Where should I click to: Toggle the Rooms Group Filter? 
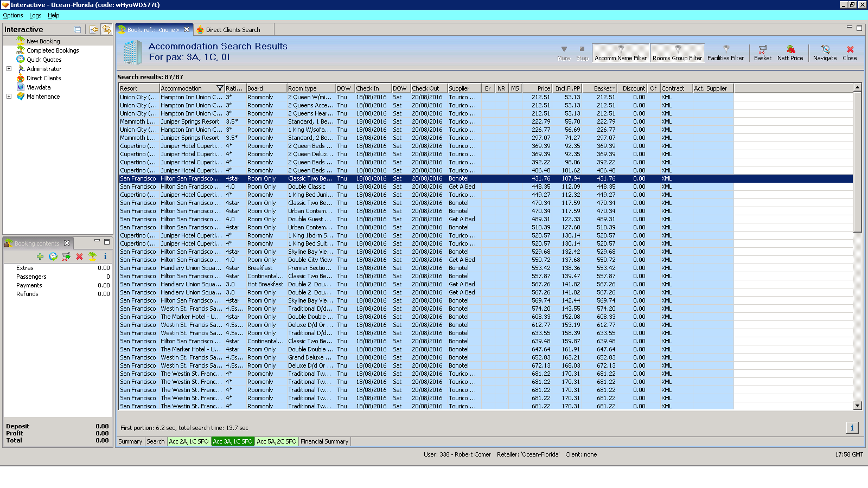(677, 53)
